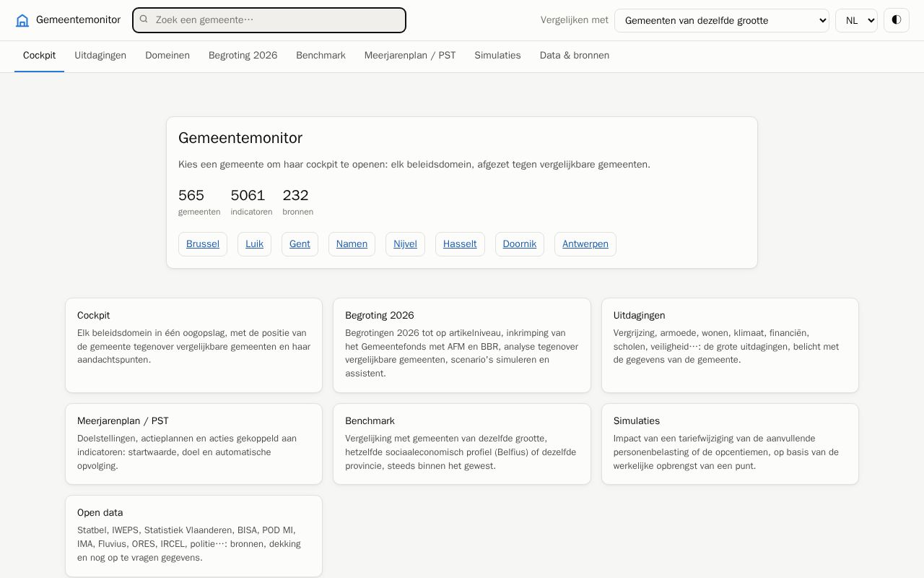Switch to the Domeinen tab
This screenshot has width=924, height=578.
click(167, 56)
